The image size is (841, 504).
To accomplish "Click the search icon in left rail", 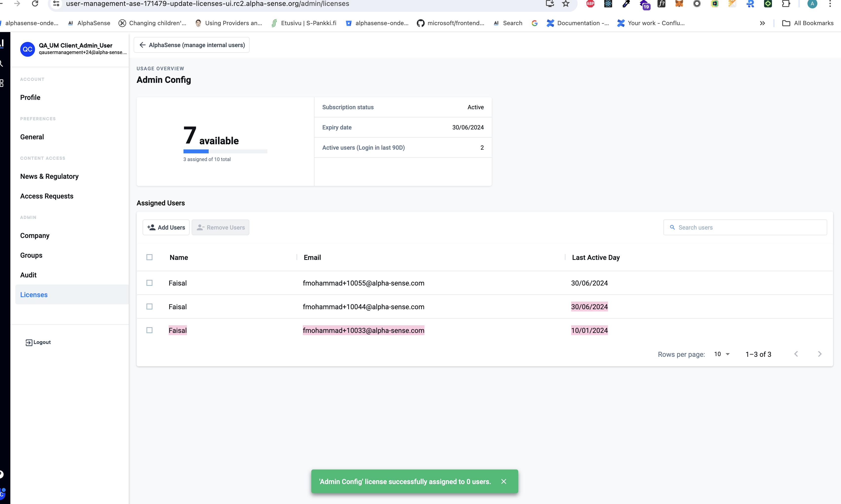I will pyautogui.click(x=2, y=64).
